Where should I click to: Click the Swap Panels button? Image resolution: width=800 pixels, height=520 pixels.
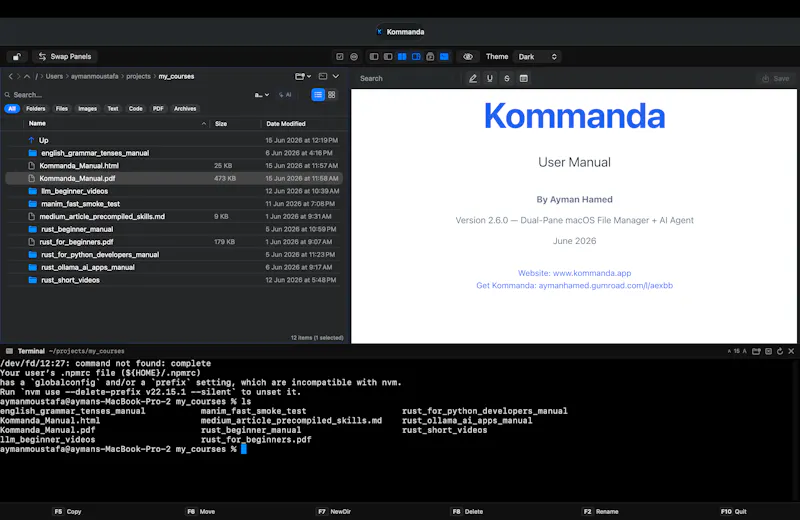pyautogui.click(x=65, y=57)
